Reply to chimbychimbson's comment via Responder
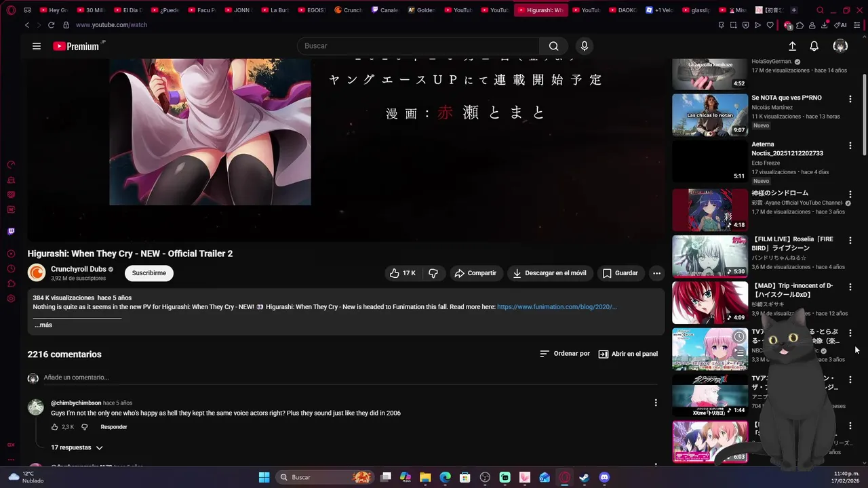 [x=114, y=427]
